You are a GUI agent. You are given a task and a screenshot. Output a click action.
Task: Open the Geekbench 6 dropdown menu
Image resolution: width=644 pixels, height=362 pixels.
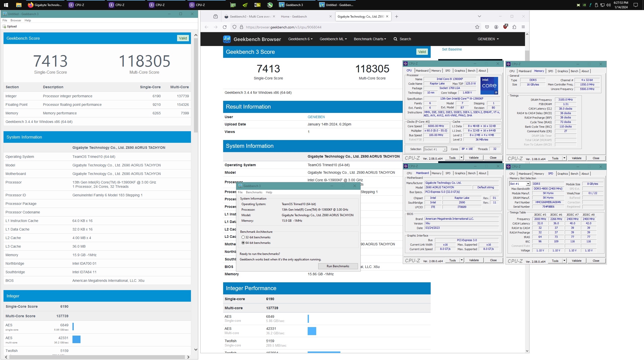[300, 39]
